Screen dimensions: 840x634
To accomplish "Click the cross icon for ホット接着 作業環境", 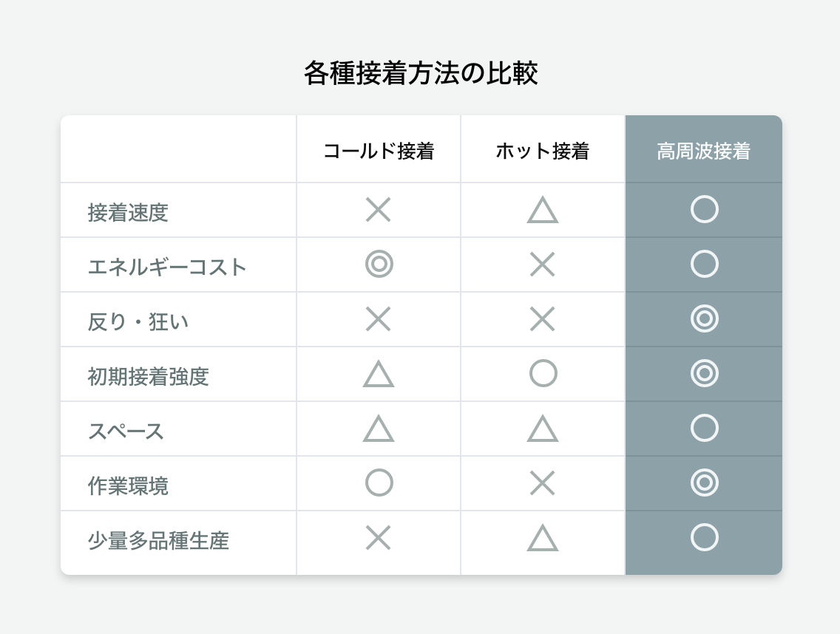I will point(542,483).
